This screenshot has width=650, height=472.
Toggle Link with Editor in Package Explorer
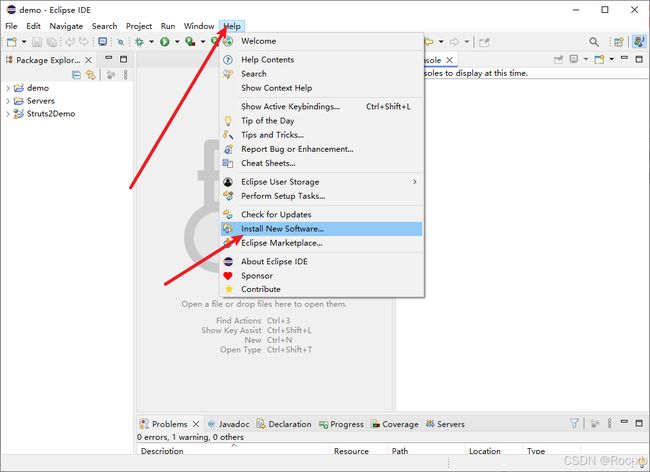tap(90, 75)
